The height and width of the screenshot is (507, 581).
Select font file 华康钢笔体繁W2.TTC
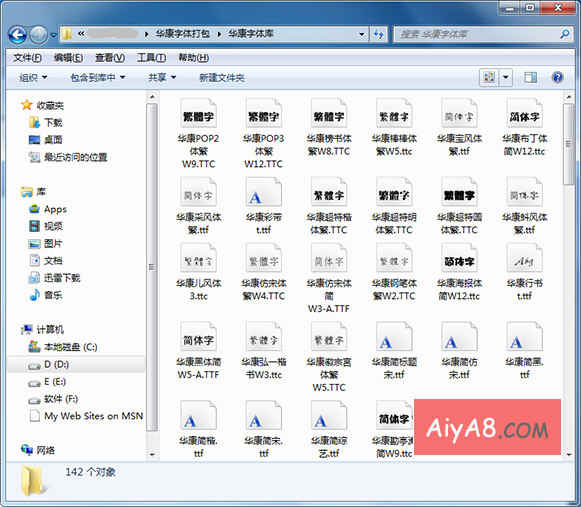(394, 272)
